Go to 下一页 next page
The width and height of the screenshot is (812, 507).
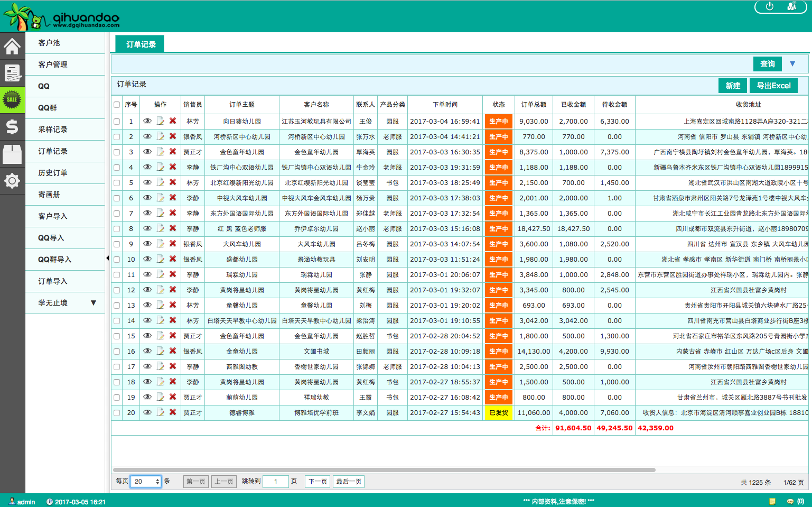[318, 482]
